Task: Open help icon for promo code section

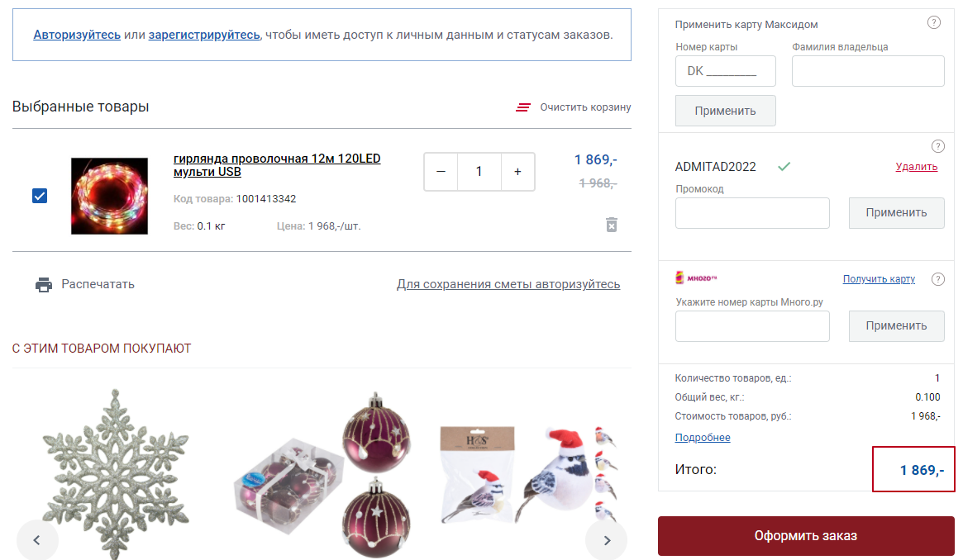Action: [938, 146]
